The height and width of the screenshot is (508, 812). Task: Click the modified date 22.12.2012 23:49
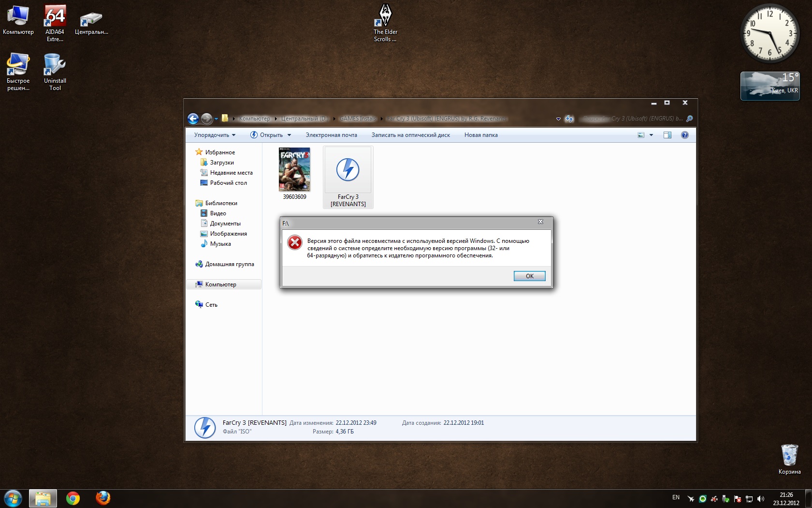pos(356,423)
